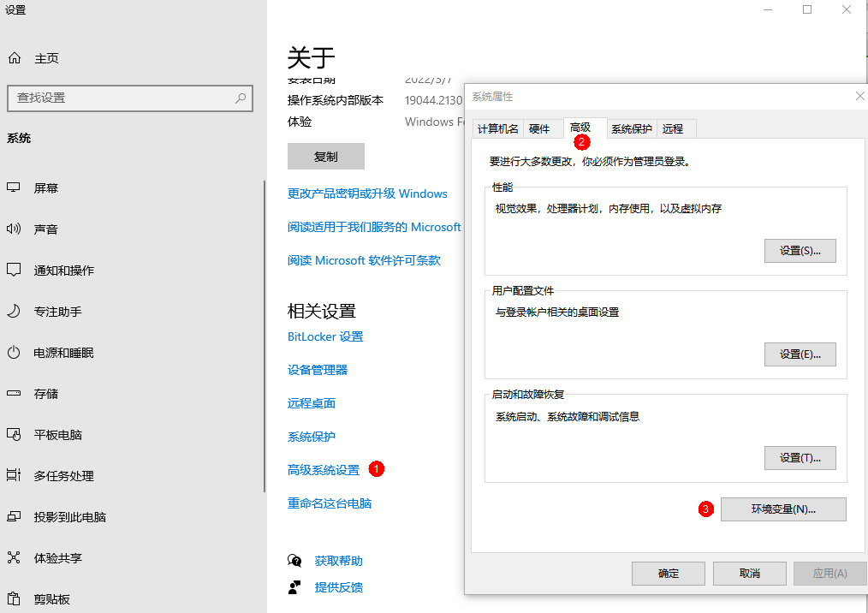This screenshot has width=868, height=613.
Task: Click the 性能 设置(S) button
Action: 800,250
